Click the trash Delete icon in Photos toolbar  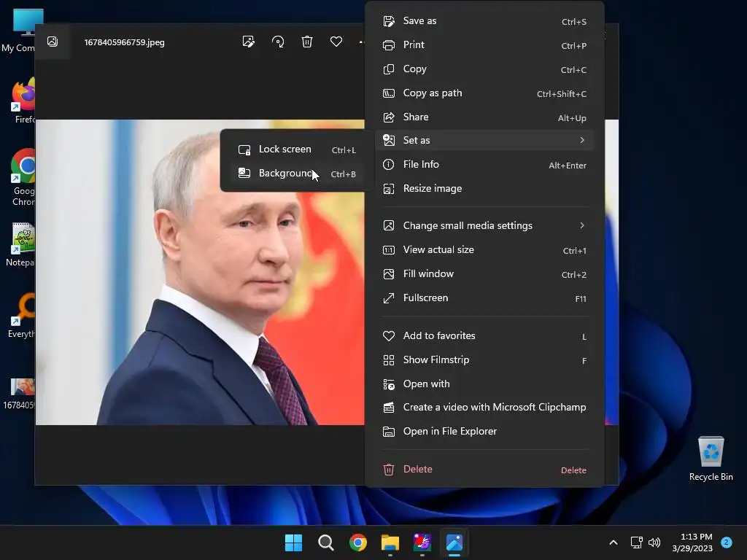(x=307, y=42)
